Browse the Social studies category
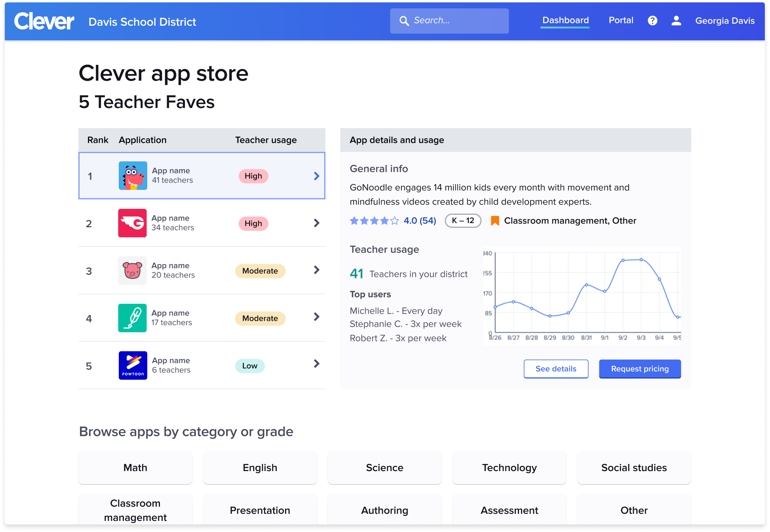 click(634, 468)
